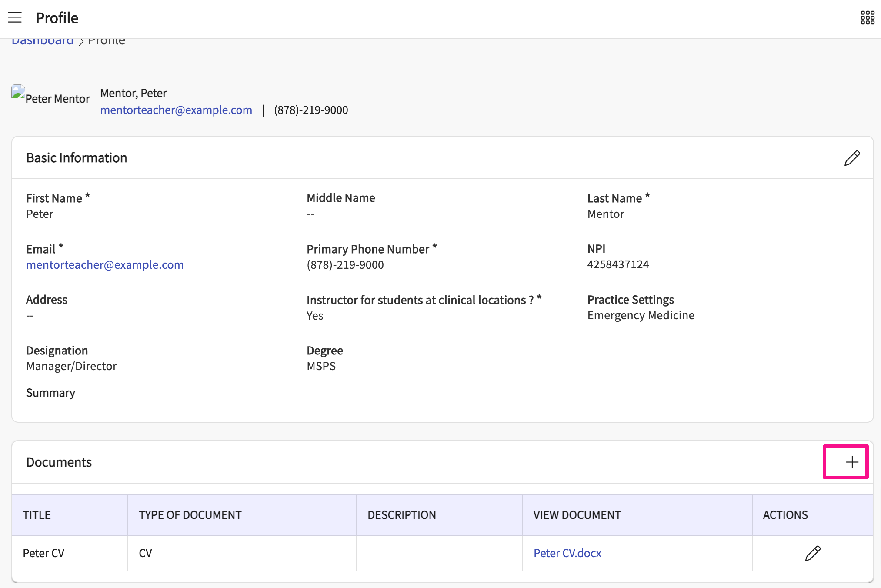Screen dimensions: 881x588
Task: Click the Basic Information heading
Action: coord(77,158)
